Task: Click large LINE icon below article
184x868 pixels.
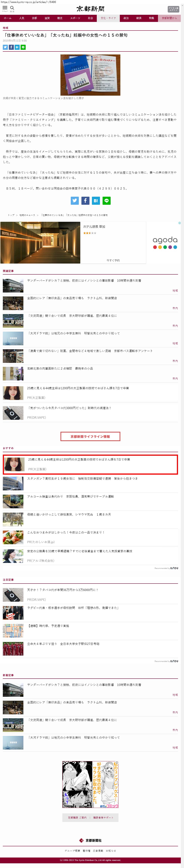Action: tap(107, 200)
